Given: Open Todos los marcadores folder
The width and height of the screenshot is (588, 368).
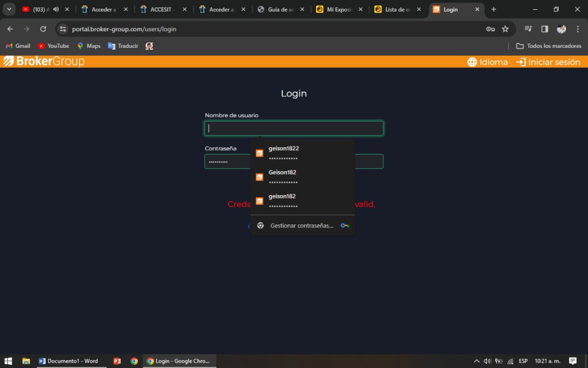Looking at the screenshot, I should [548, 46].
